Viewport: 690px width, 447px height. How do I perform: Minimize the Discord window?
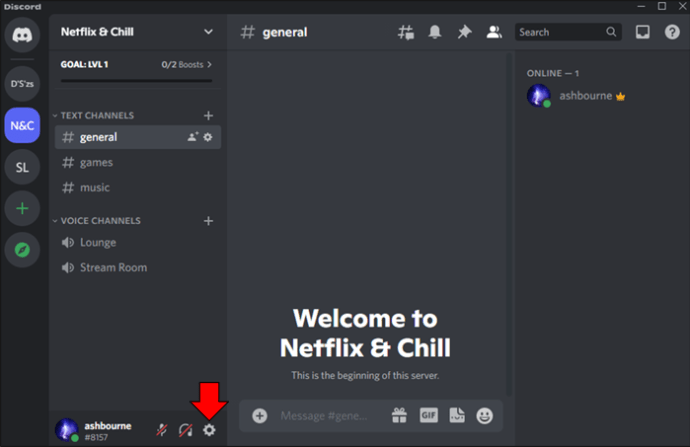[641, 6]
